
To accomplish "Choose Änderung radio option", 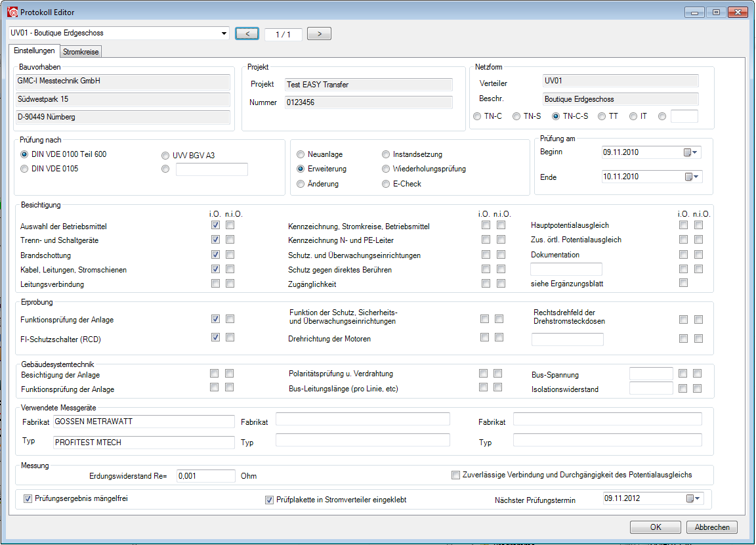I will pyautogui.click(x=301, y=184).
